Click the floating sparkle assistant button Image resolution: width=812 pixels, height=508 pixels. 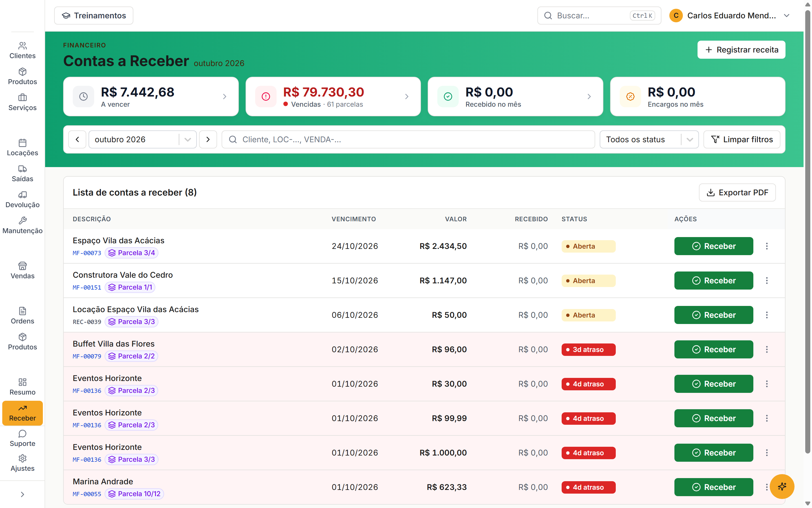click(782, 486)
